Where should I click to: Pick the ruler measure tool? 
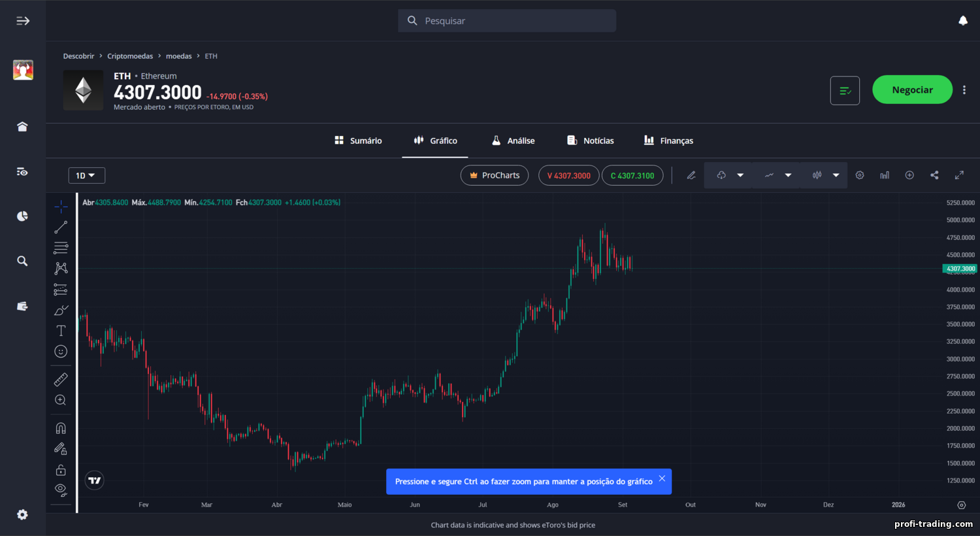pos(61,379)
